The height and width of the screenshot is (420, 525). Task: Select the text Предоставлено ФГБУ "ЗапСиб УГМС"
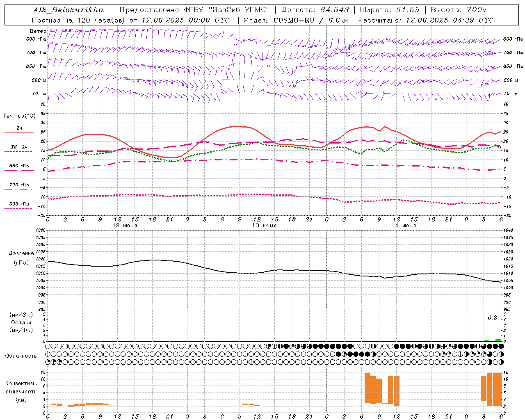(194, 10)
